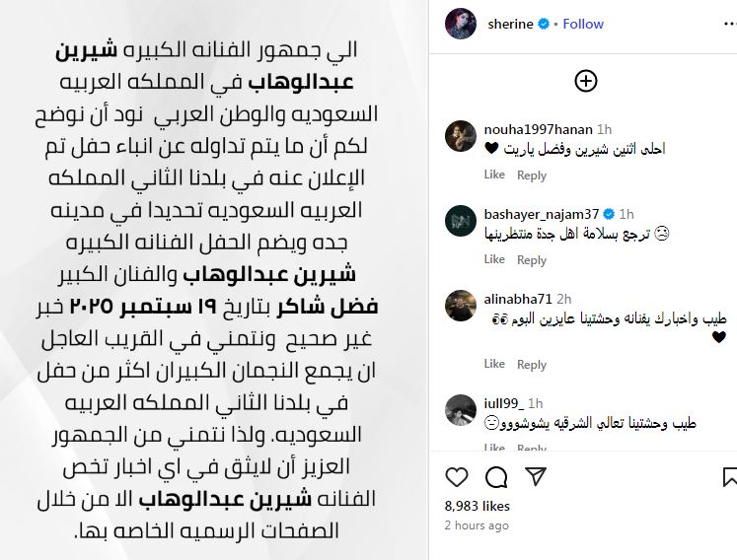This screenshot has width=737, height=560.
Task: Click bashayer_najam37's profile avatar
Action: [x=462, y=219]
